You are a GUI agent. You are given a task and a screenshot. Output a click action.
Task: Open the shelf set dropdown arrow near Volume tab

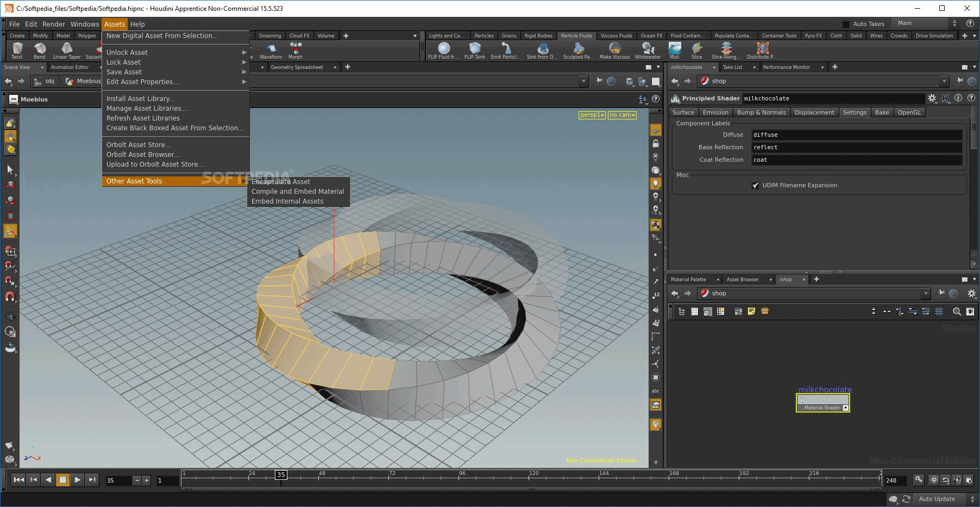click(x=415, y=36)
